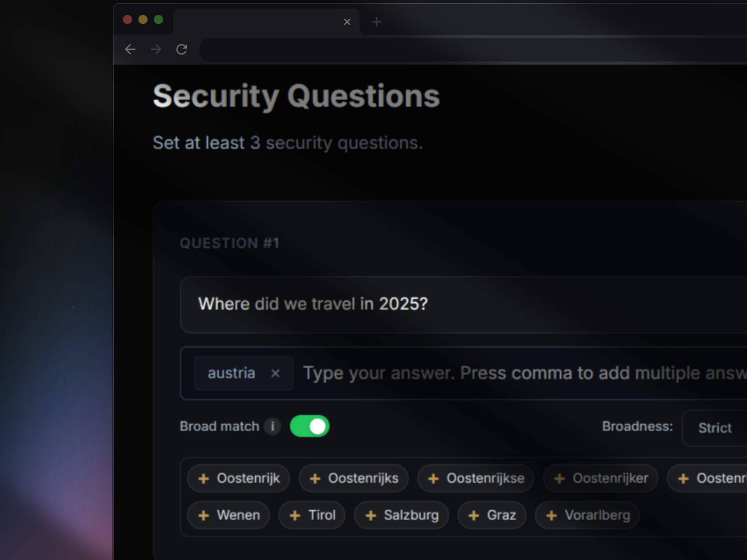Reload the page using the refresh icon
The image size is (747, 560).
click(182, 49)
